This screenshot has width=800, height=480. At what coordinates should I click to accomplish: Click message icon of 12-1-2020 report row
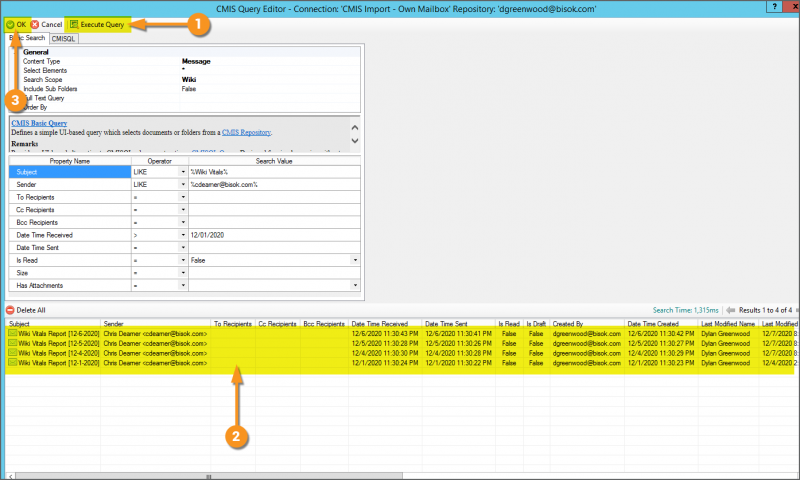[12, 363]
